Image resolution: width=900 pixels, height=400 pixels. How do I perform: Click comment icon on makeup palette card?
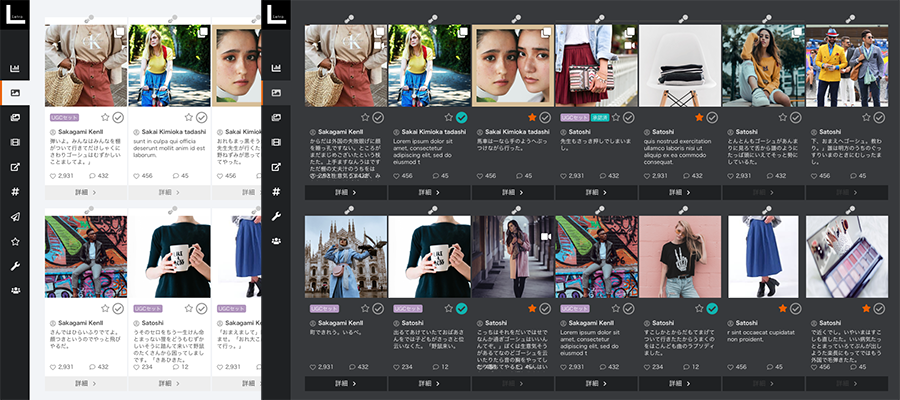click(853, 367)
